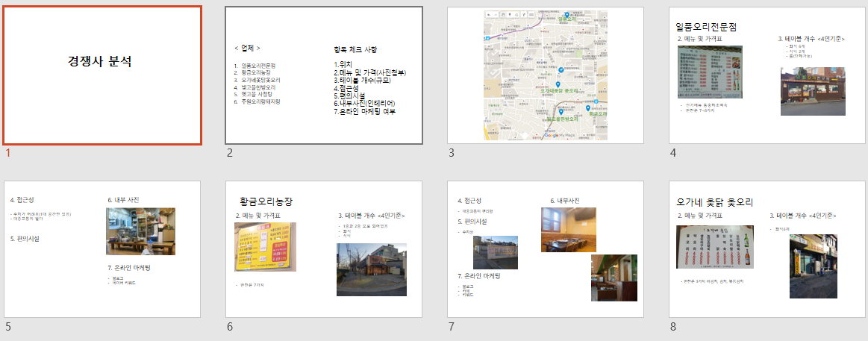Click the slide number label '3'

451,154
